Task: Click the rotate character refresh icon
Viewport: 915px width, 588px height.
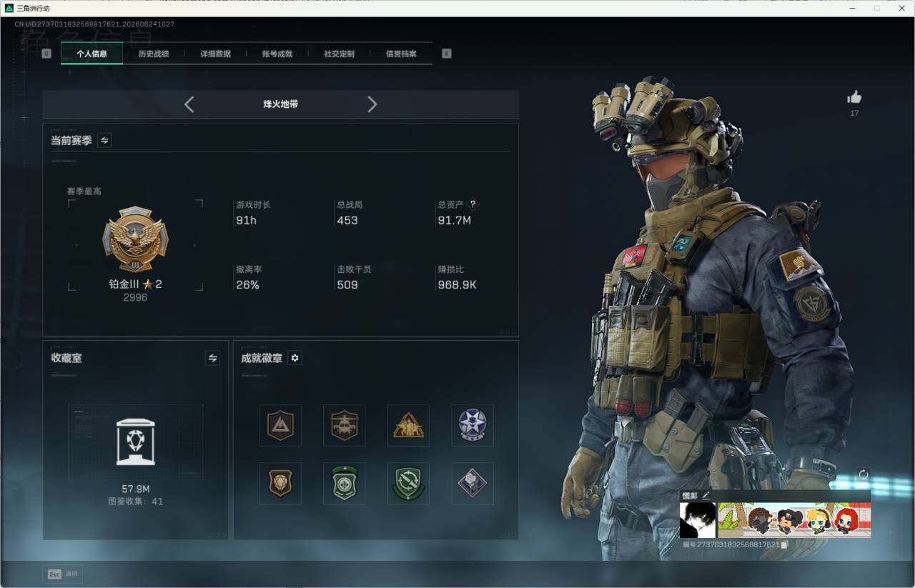Action: point(863,474)
